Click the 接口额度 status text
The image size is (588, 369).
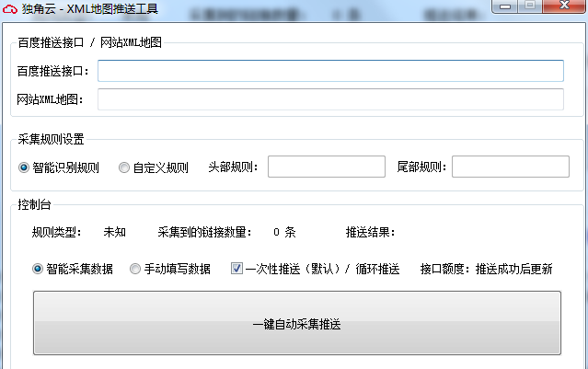point(486,269)
